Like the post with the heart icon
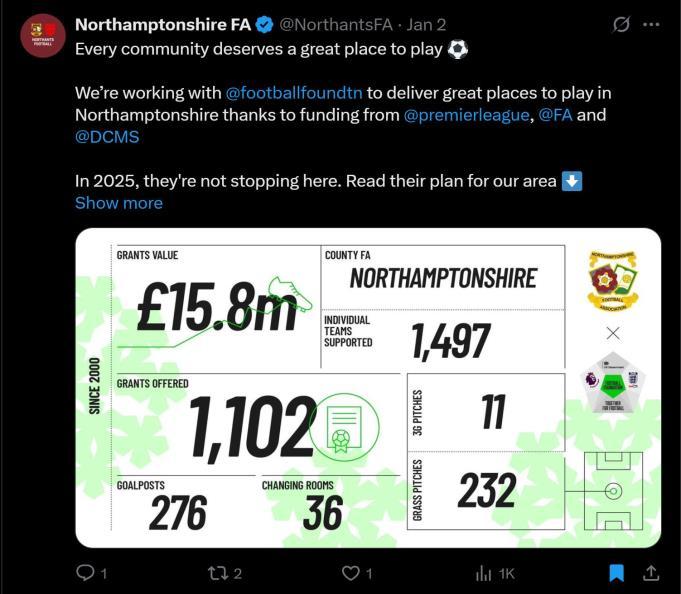681x594 pixels. pos(350,573)
